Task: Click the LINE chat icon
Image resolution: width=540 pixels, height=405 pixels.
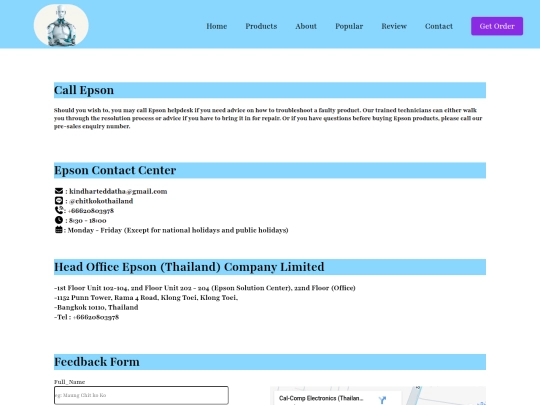Action: 59,200
